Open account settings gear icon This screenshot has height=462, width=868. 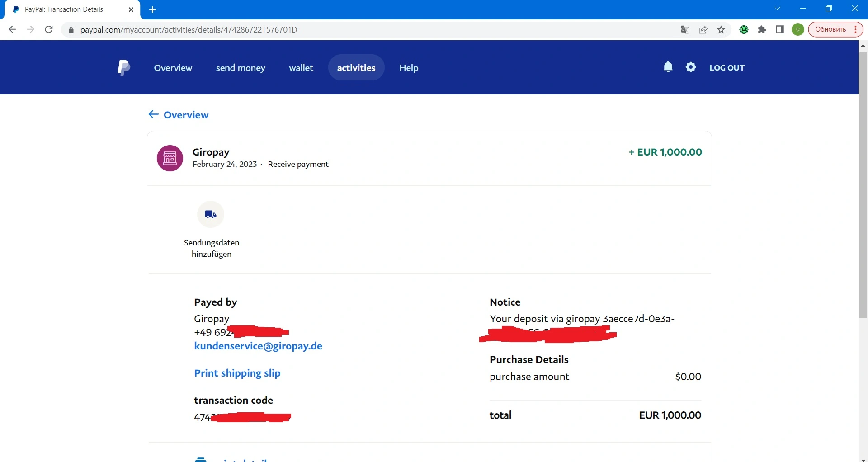(691, 67)
